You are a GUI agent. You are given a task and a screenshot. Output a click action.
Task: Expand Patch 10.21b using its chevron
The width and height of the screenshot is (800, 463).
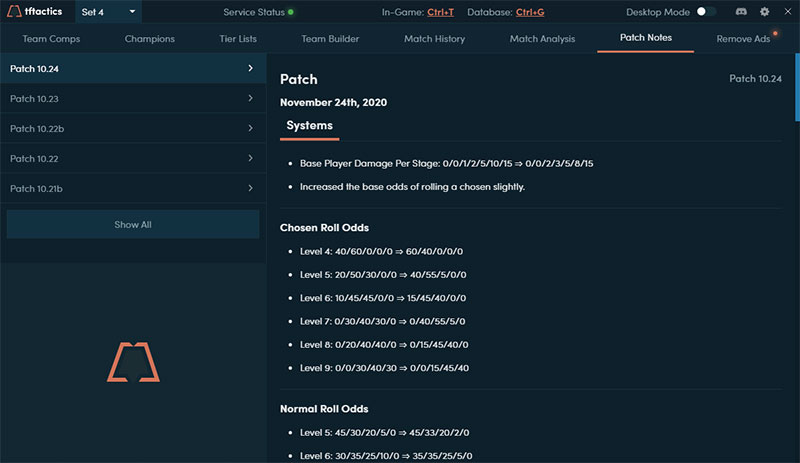pos(250,188)
